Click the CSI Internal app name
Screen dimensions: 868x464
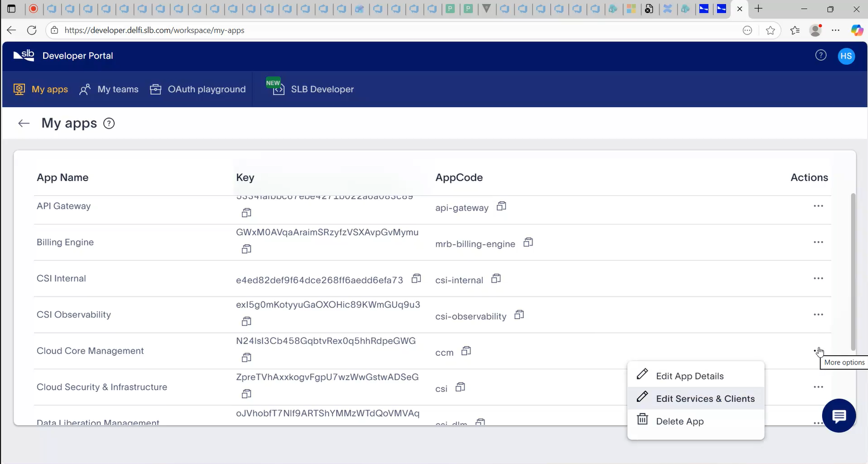point(61,278)
